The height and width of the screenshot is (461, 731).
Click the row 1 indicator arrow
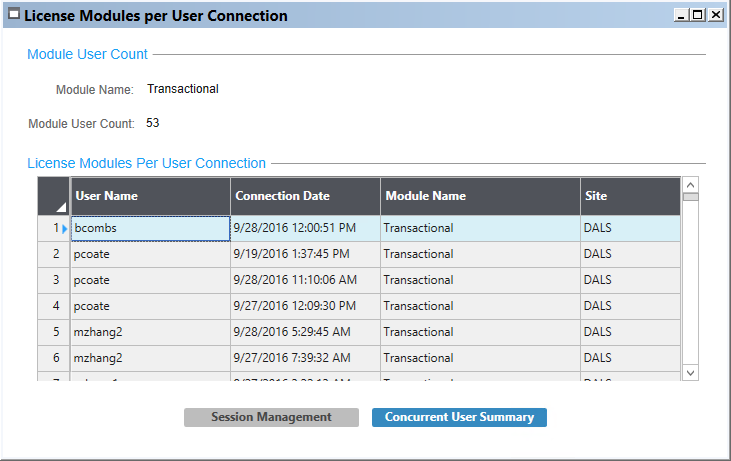point(66,229)
